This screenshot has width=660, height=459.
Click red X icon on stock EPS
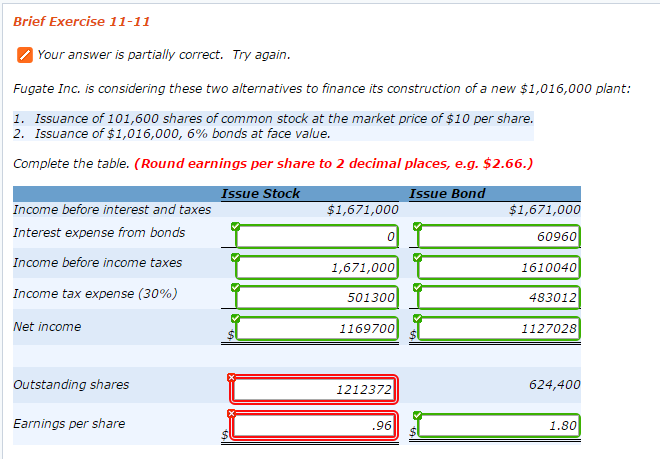[x=231, y=414]
